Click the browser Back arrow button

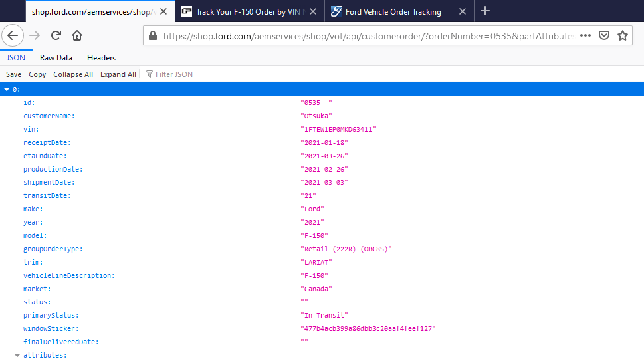[13, 35]
